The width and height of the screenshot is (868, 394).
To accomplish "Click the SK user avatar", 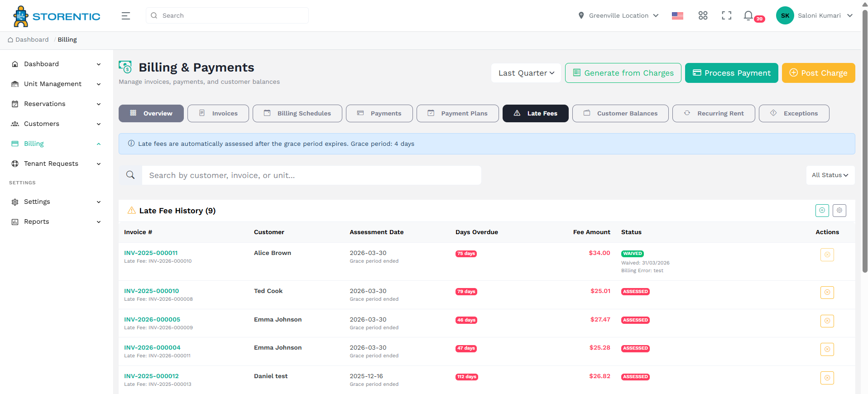I will (x=785, y=15).
